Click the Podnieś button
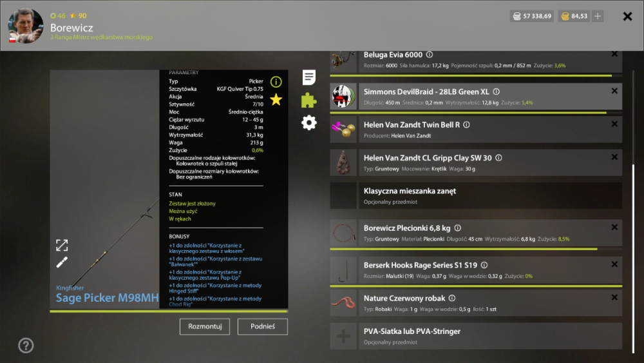Screen dimensions: 644x363 pos(263,326)
